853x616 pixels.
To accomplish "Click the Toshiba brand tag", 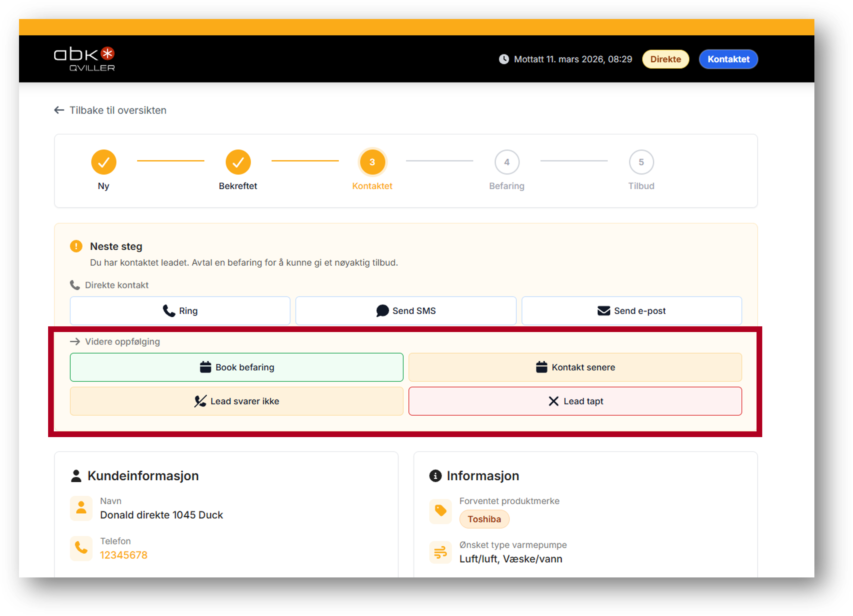I will [484, 519].
